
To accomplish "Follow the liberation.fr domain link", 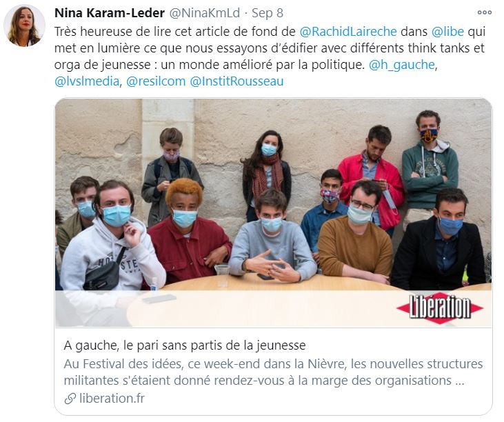I will (112, 399).
